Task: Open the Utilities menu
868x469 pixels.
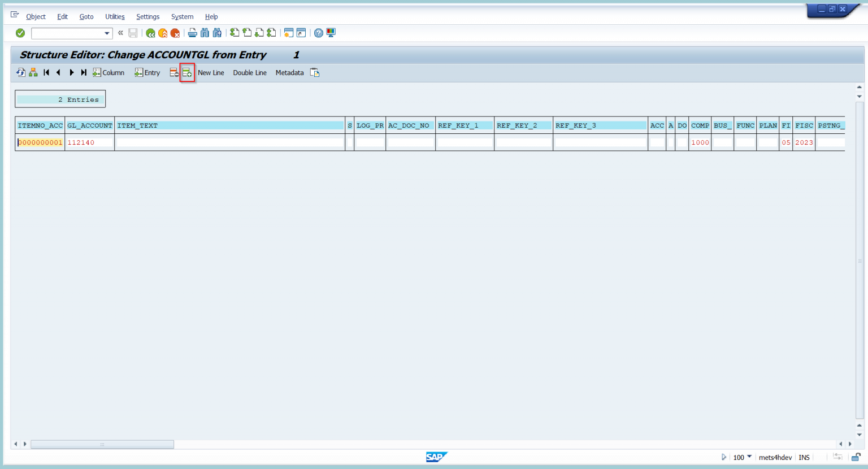Action: tap(115, 16)
